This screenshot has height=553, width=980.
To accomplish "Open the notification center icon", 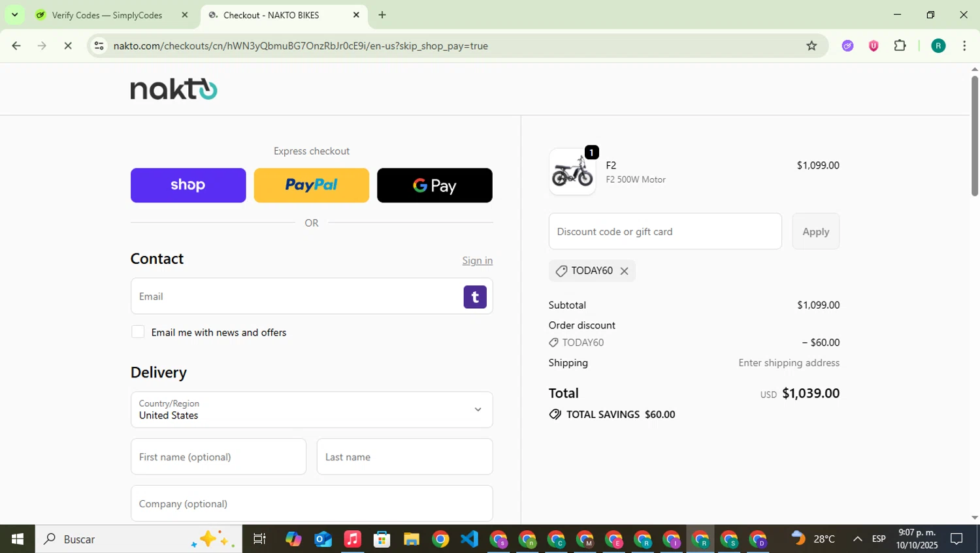I will tap(956, 539).
